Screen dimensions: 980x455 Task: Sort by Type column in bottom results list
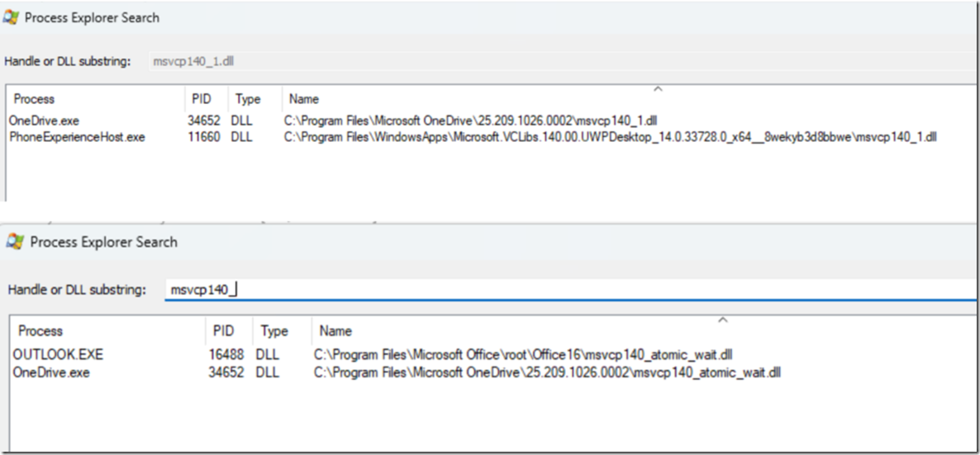274,331
